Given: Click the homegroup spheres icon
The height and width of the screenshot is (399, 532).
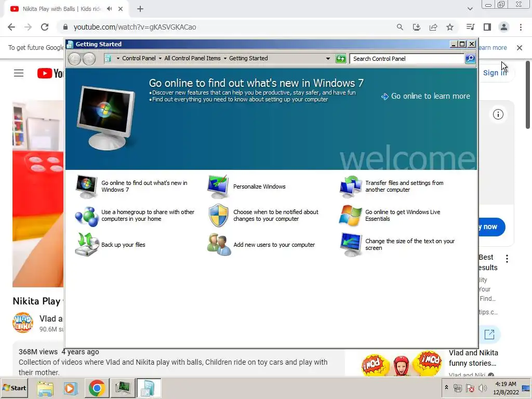Looking at the screenshot, I should pyautogui.click(x=86, y=216).
